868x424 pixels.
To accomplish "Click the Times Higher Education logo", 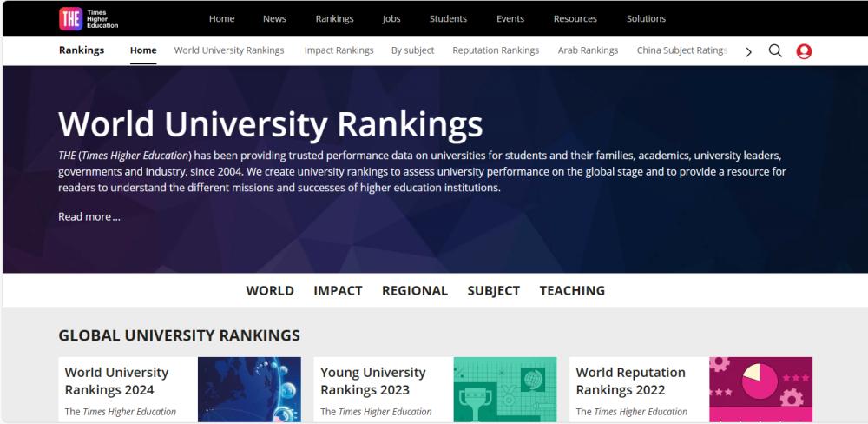I will tap(89, 18).
